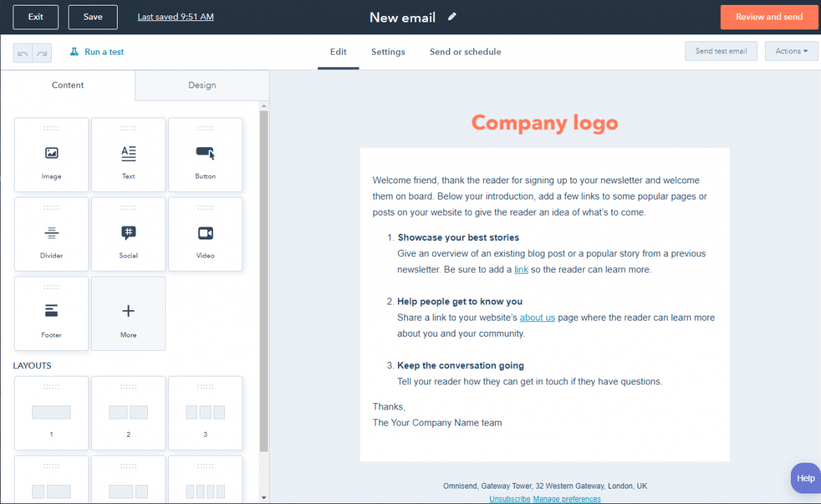This screenshot has width=821, height=504.
Task: Click the 'link' hyperlink in the email body
Action: pos(521,269)
